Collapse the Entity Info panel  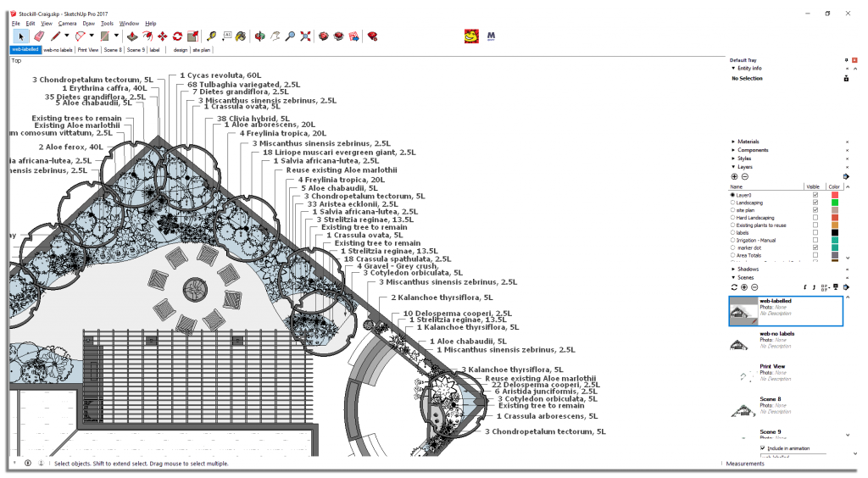point(733,68)
